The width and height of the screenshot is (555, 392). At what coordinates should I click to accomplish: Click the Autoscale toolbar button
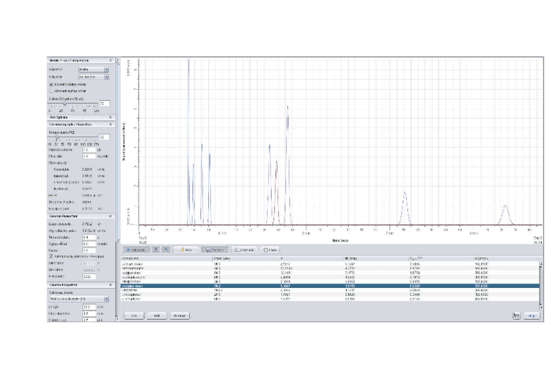tap(135, 250)
